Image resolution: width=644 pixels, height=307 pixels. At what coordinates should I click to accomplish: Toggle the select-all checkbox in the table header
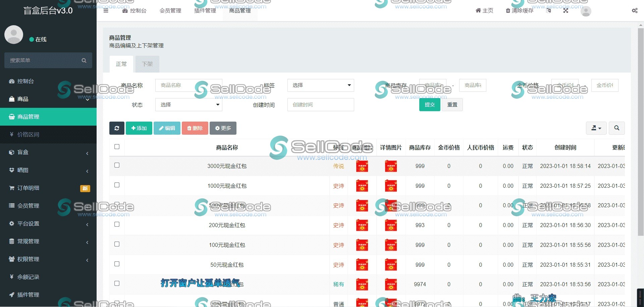click(117, 147)
